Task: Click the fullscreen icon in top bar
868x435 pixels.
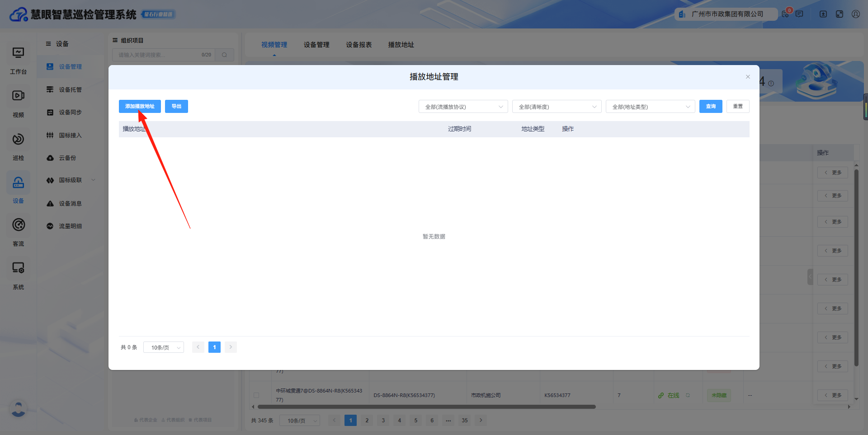Action: click(840, 14)
